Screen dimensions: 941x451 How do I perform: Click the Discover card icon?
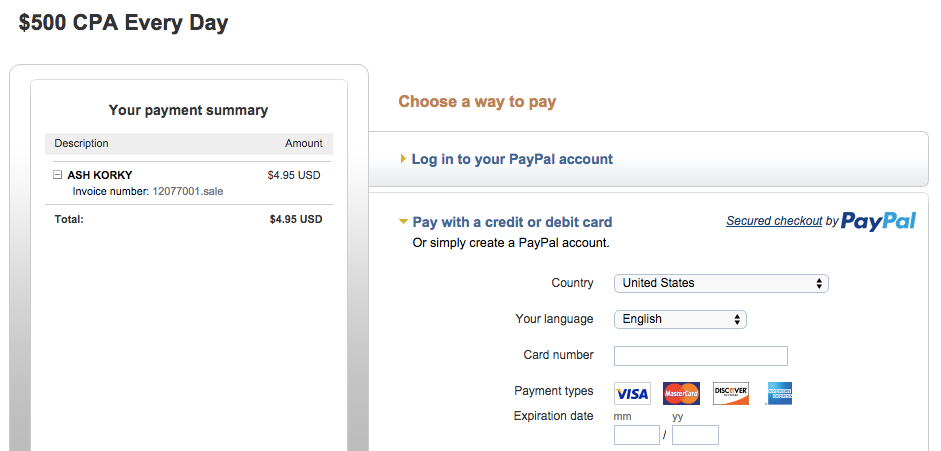coord(731,393)
